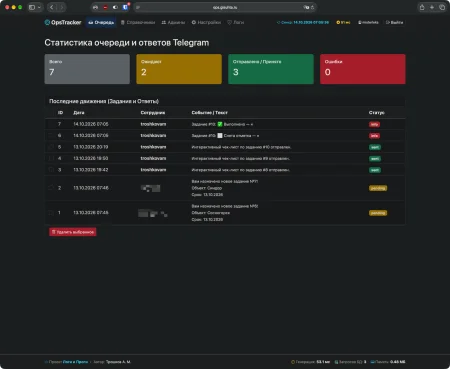Viewport: 450px width, 369px height.
Task: Click the green sent badge in row ID 5
Action: pos(375,147)
